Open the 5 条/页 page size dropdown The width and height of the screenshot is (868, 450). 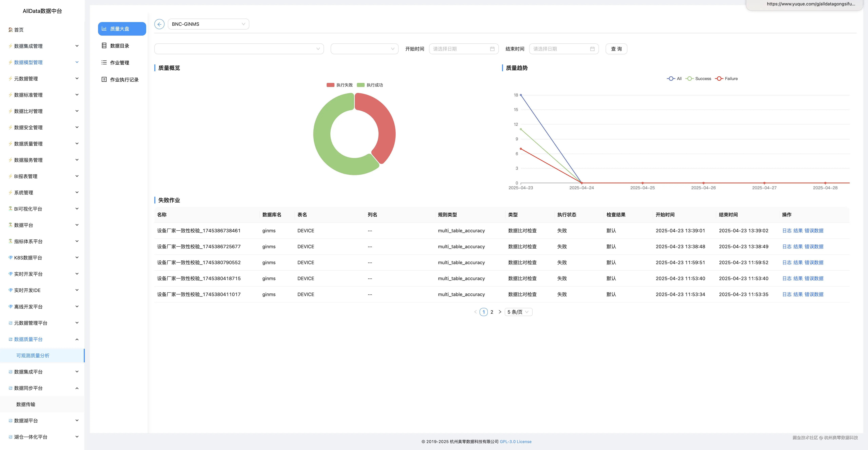tap(518, 312)
